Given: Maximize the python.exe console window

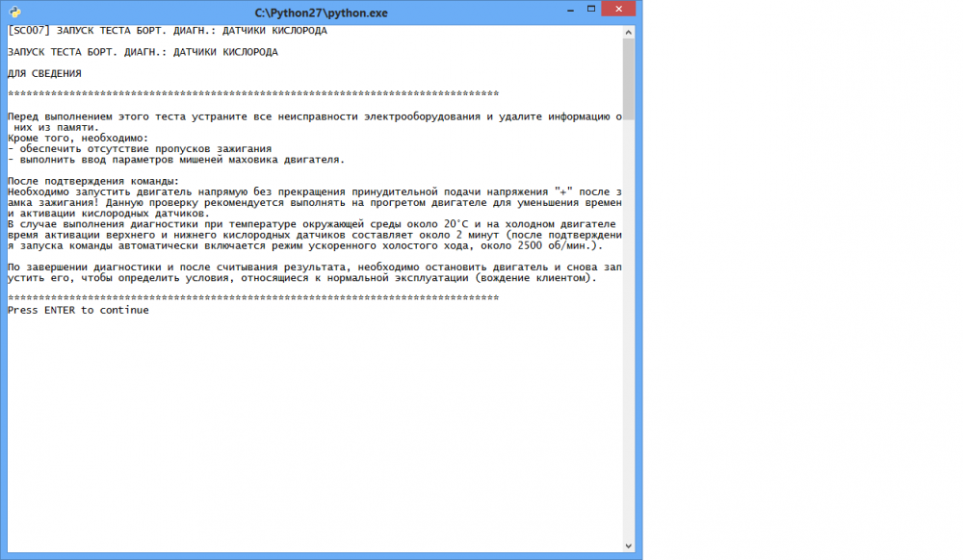Looking at the screenshot, I should [x=591, y=10].
